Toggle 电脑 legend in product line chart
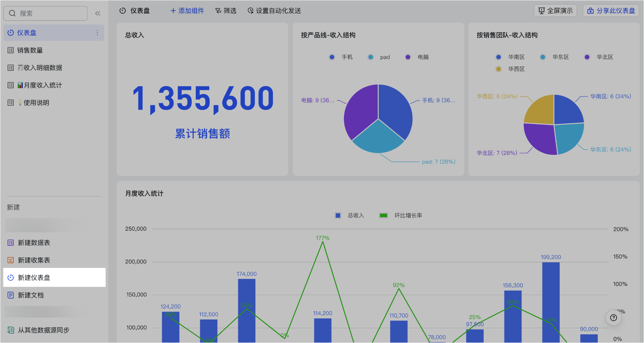Screen dimensions: 644x343 (x=417, y=57)
